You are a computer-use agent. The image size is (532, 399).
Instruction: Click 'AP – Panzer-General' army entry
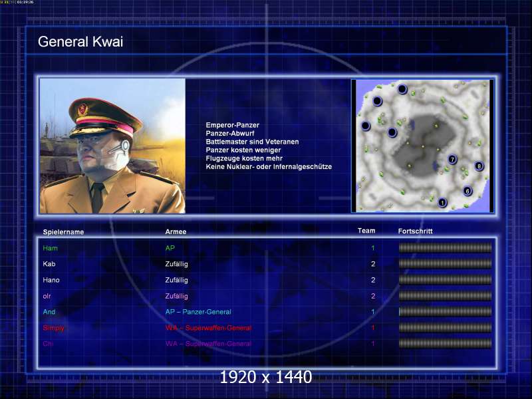point(198,312)
